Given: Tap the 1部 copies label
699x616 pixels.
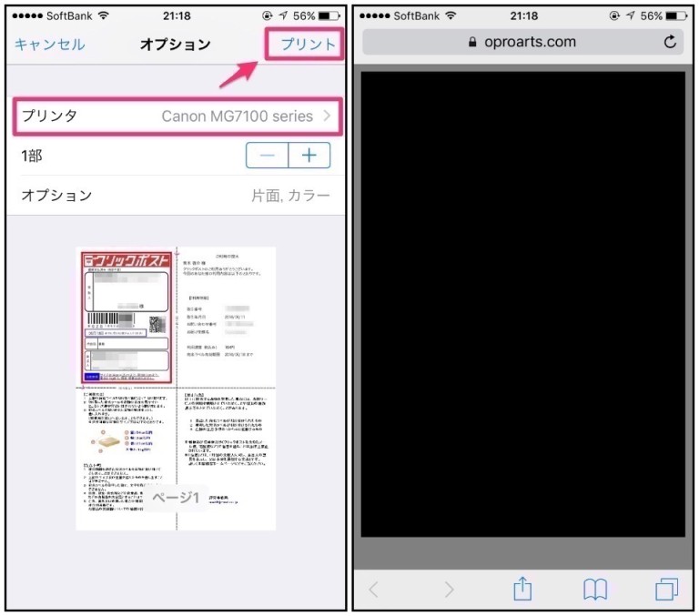Looking at the screenshot, I should [32, 156].
